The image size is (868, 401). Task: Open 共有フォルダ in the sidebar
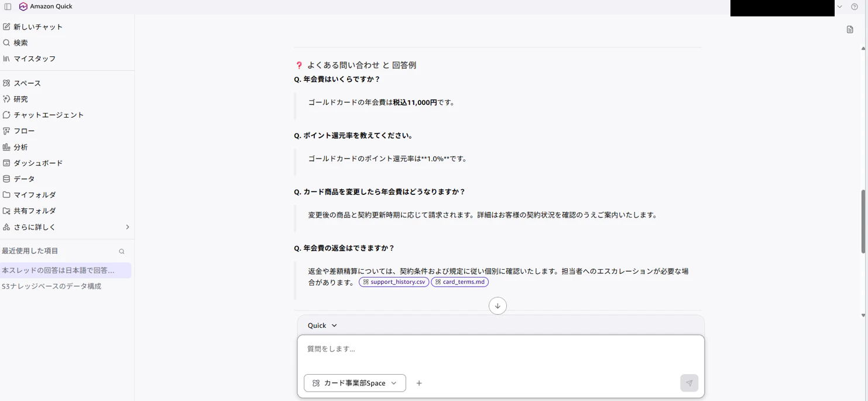(35, 211)
